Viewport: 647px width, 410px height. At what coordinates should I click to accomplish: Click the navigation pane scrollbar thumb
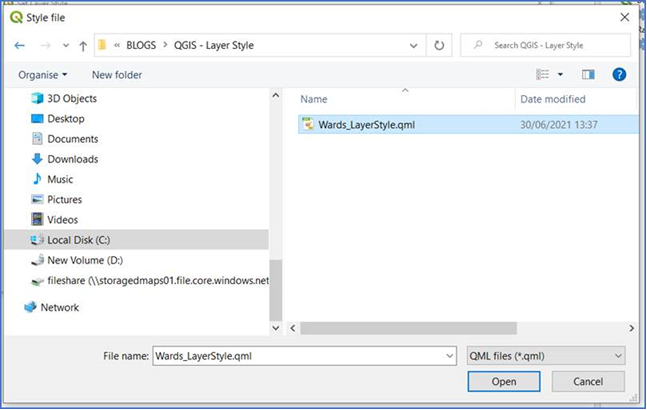(x=276, y=290)
